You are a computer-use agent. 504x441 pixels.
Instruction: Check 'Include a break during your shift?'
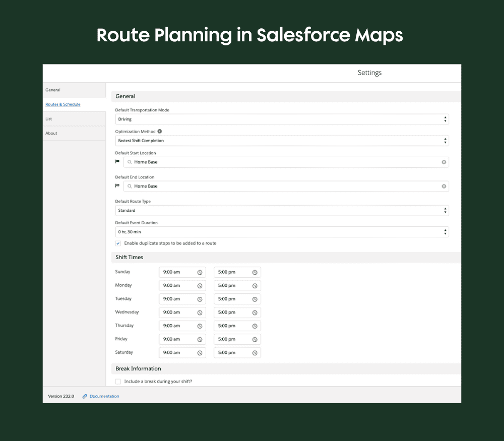tap(118, 381)
